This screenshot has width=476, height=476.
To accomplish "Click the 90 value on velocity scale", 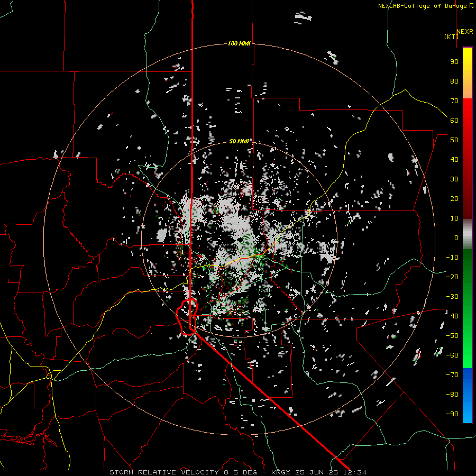I will [x=454, y=62].
